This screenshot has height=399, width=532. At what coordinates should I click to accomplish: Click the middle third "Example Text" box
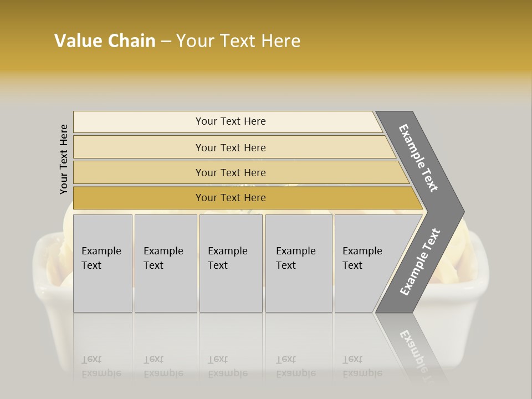231,263
